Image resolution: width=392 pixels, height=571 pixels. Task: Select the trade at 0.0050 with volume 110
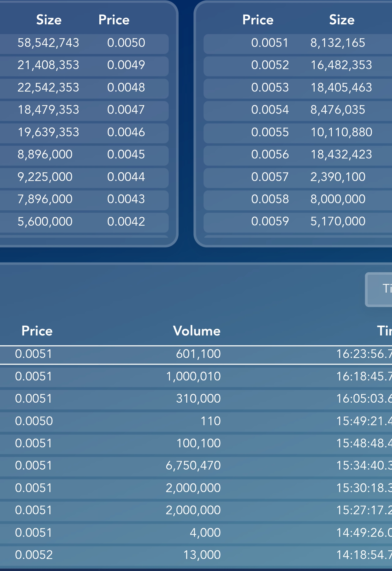(196, 421)
